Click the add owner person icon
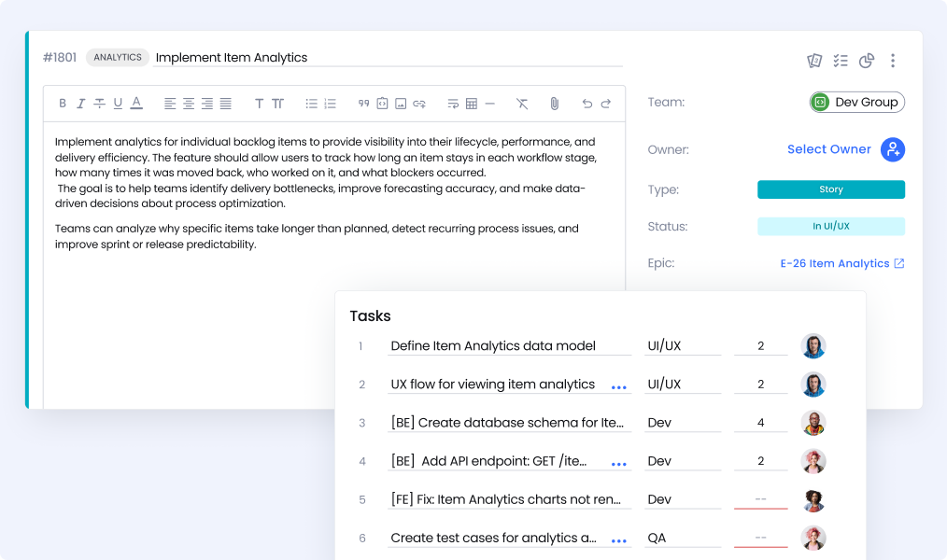 tap(893, 149)
